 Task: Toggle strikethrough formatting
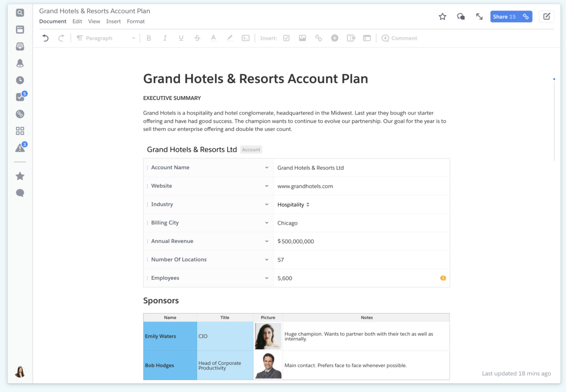pyautogui.click(x=197, y=38)
